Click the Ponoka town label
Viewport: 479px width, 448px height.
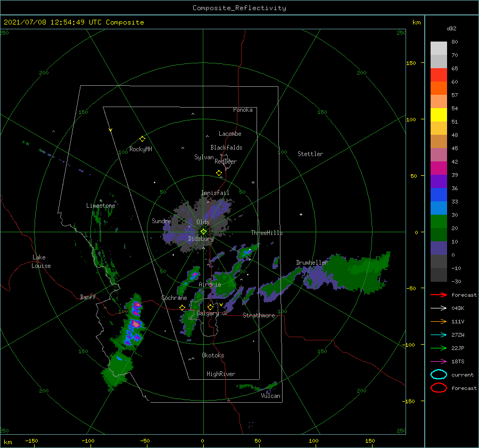(243, 110)
